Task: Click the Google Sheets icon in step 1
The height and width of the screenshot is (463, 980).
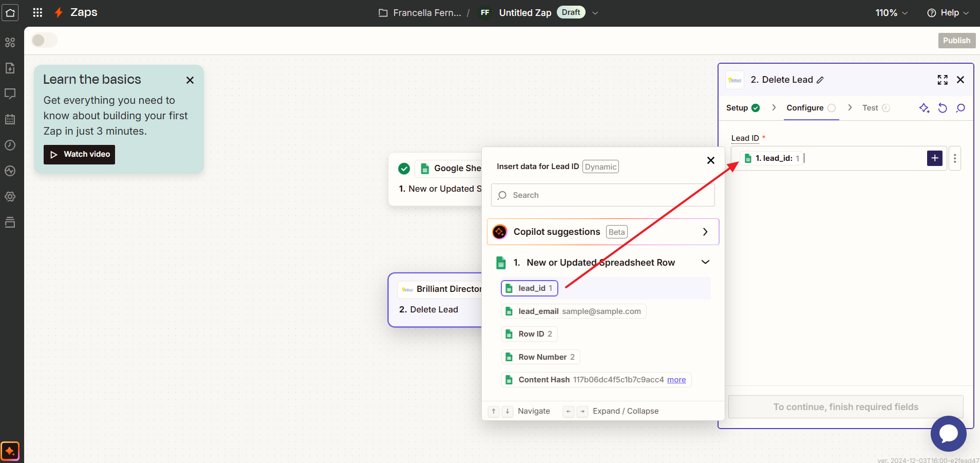Action: [425, 169]
